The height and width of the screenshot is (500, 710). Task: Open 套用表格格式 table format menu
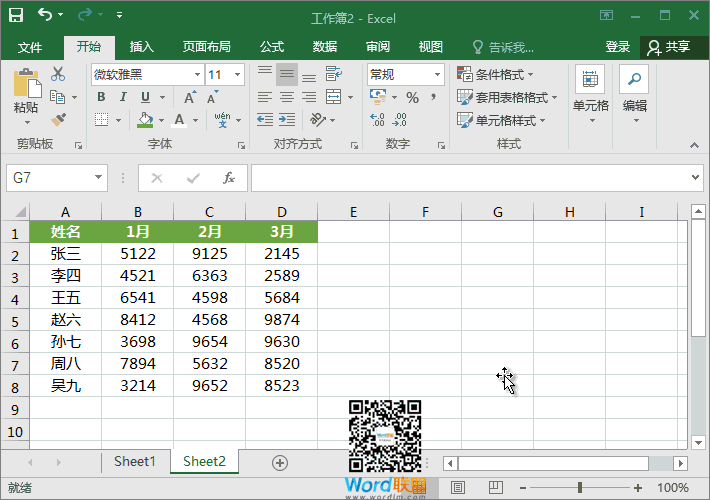[507, 97]
